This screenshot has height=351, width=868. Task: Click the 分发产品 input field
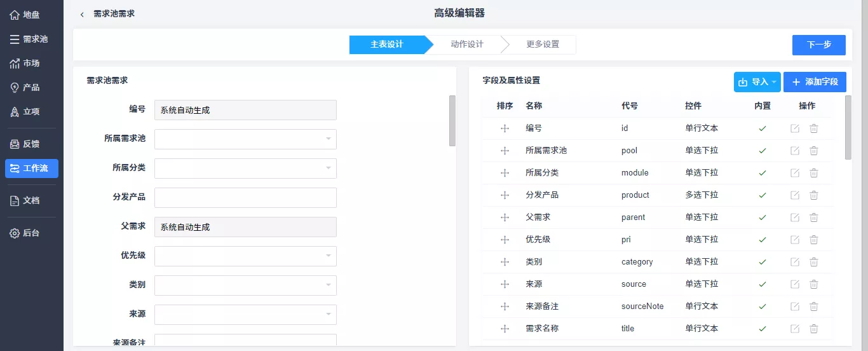pos(245,198)
